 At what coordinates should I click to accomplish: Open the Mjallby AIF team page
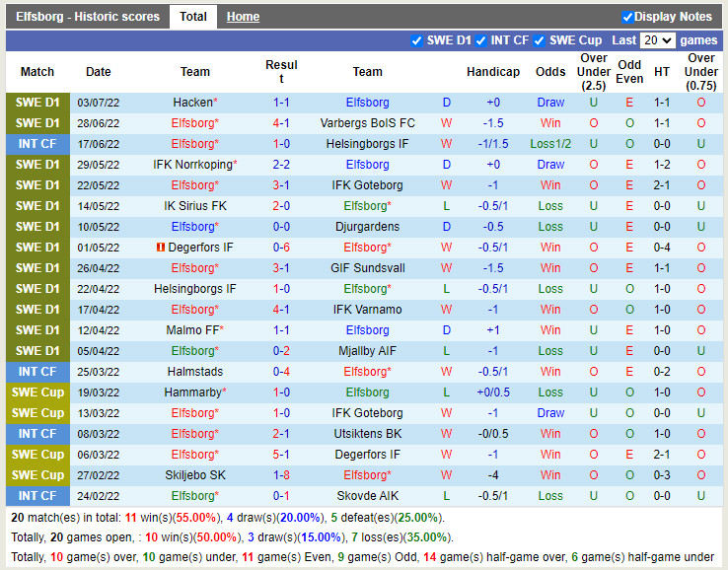tap(367, 351)
